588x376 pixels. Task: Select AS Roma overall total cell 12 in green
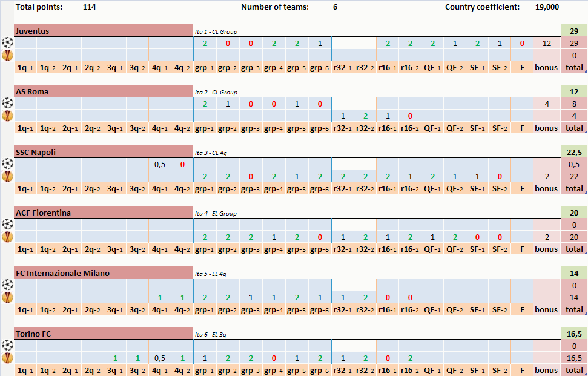tap(574, 91)
